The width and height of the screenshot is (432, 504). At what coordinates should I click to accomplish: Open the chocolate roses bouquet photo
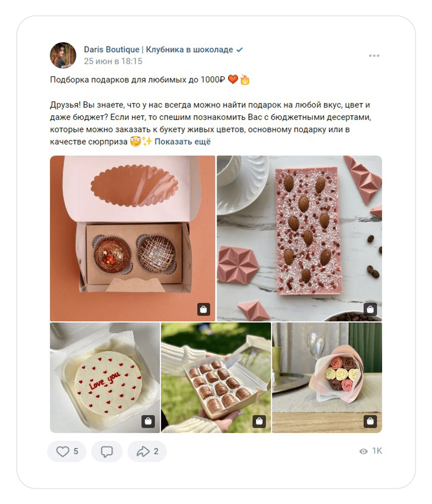tap(327, 378)
